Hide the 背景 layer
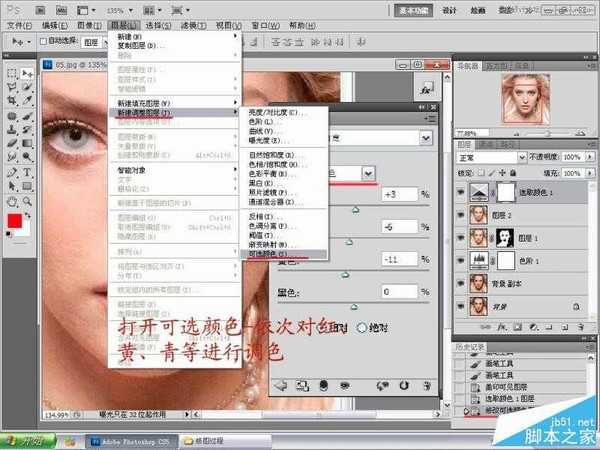The height and width of the screenshot is (450, 600). [461, 306]
